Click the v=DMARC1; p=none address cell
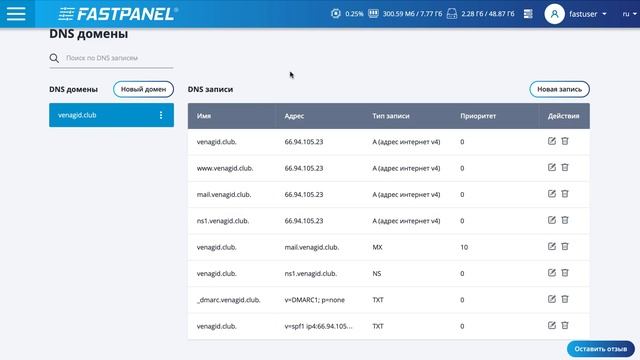The height and width of the screenshot is (360, 640). pos(315,300)
